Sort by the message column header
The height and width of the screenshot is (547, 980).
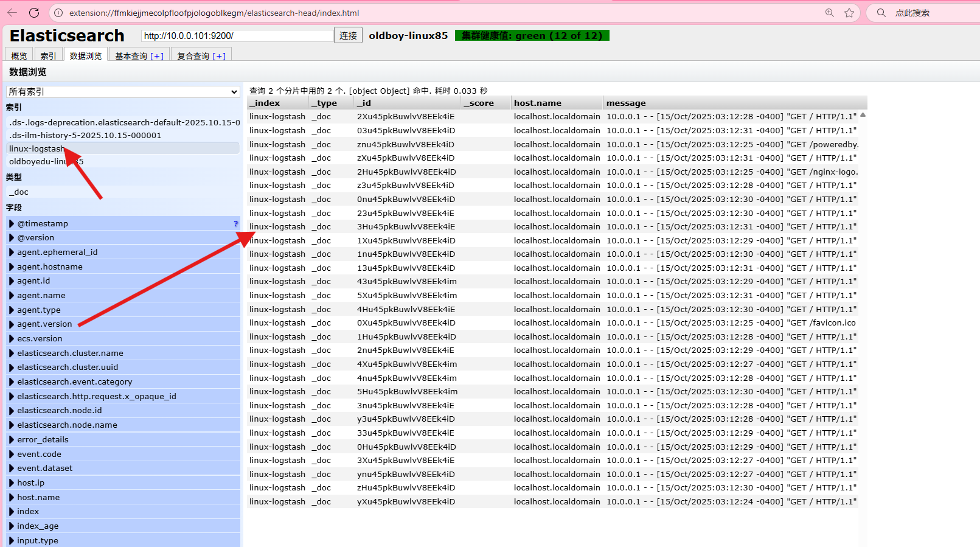735,103
